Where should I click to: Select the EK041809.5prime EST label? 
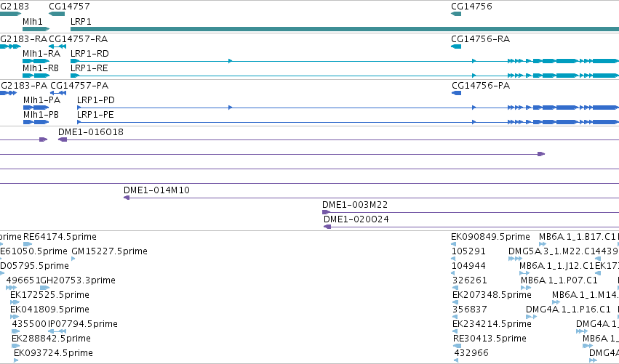tap(49, 310)
